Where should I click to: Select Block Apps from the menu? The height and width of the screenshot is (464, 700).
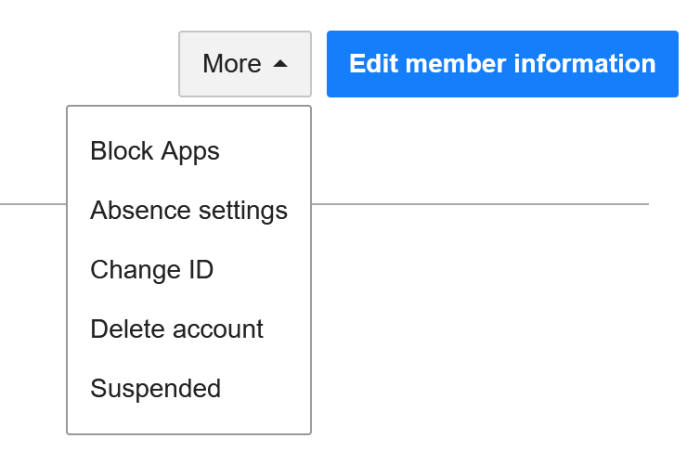[x=155, y=151]
